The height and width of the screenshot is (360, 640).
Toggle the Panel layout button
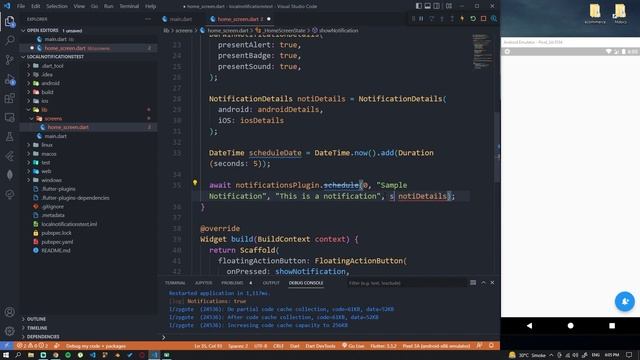(427, 6)
